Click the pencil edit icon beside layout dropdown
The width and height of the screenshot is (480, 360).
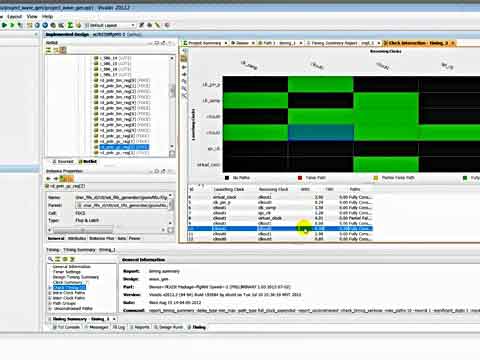click(x=142, y=25)
